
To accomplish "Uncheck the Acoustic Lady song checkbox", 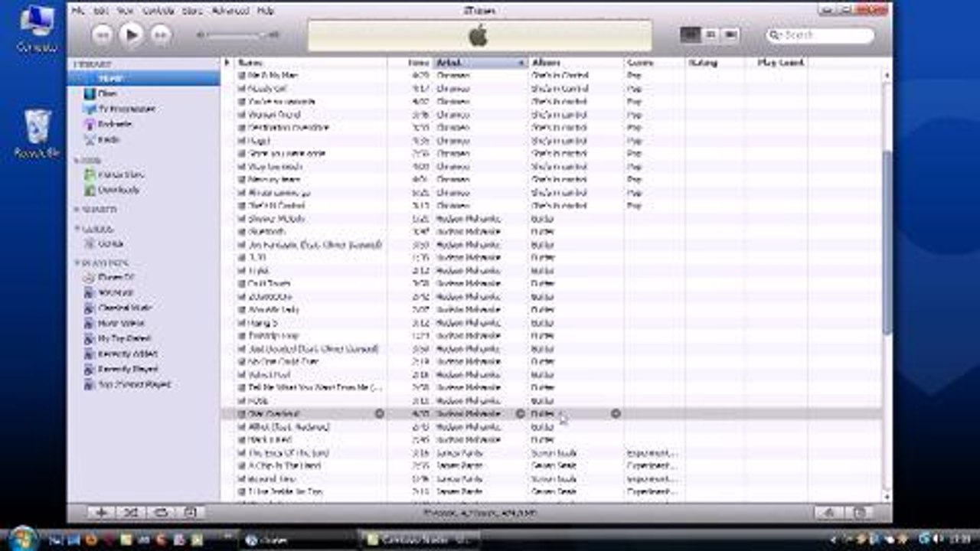I will (242, 310).
